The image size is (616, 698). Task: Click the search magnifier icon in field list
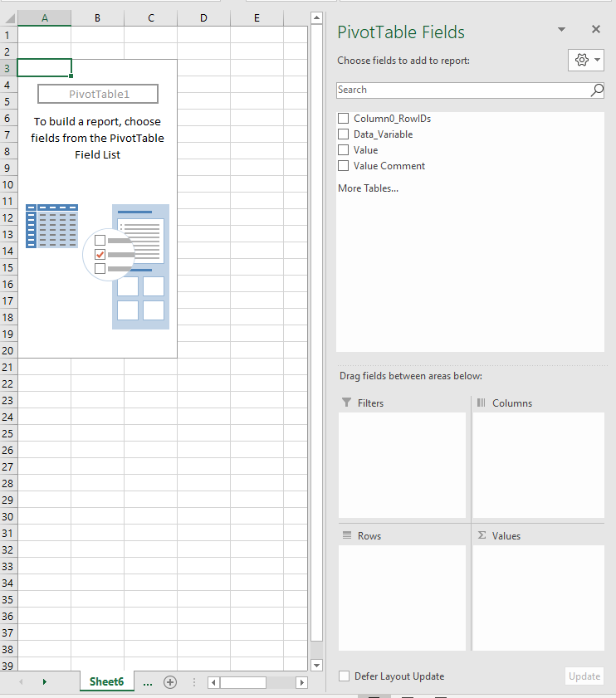597,90
